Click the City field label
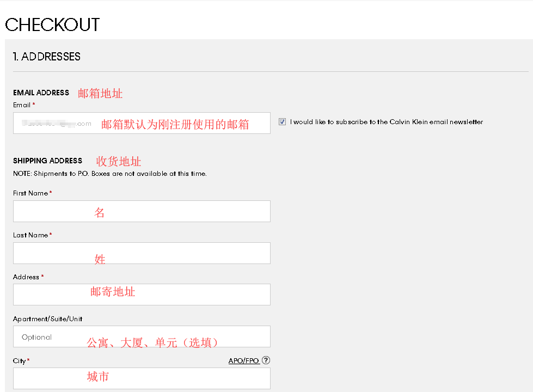 click(x=20, y=361)
